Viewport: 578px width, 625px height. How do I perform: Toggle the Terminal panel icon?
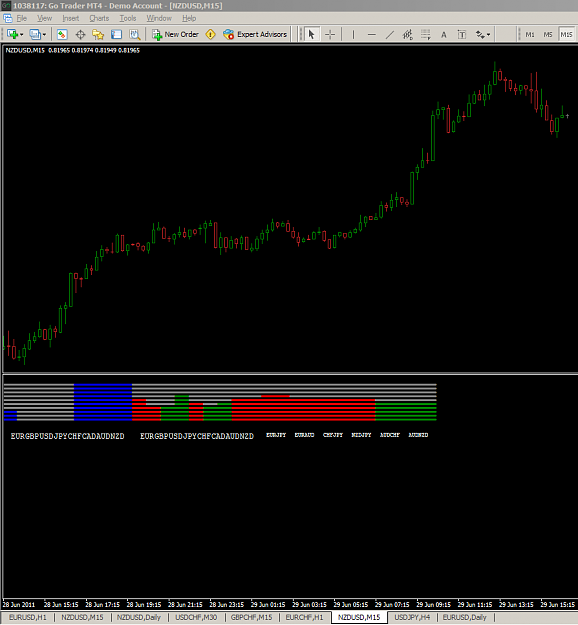[x=116, y=34]
